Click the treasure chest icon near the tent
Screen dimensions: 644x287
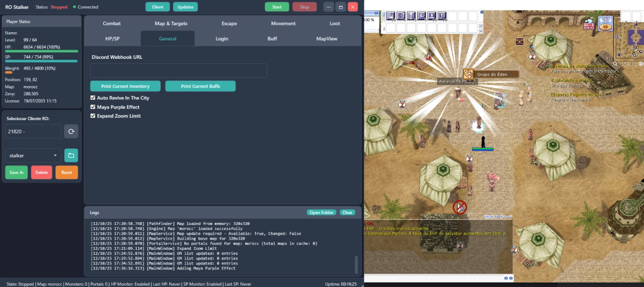coord(519,42)
